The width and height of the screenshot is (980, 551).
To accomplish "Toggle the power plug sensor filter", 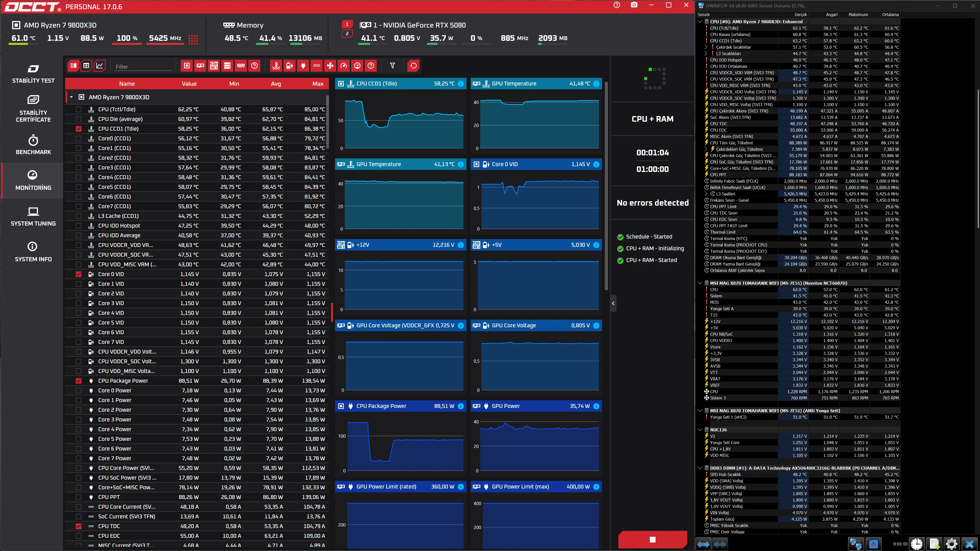I will tap(303, 66).
